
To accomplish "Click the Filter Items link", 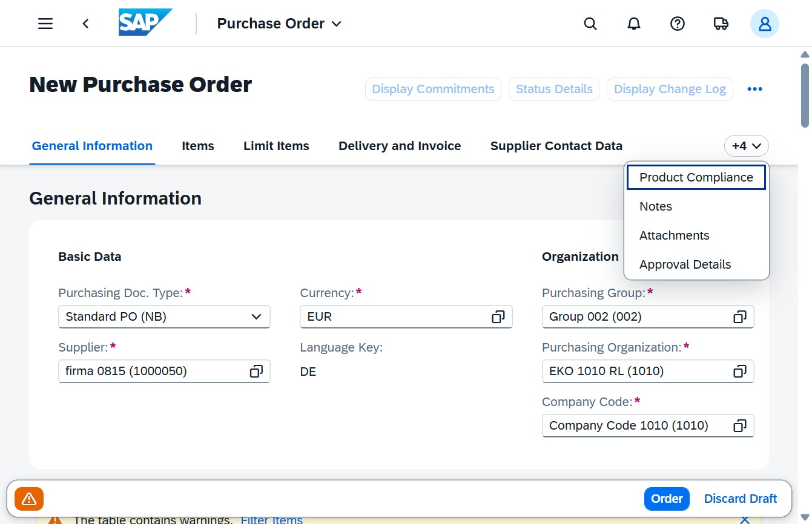I will point(271,519).
